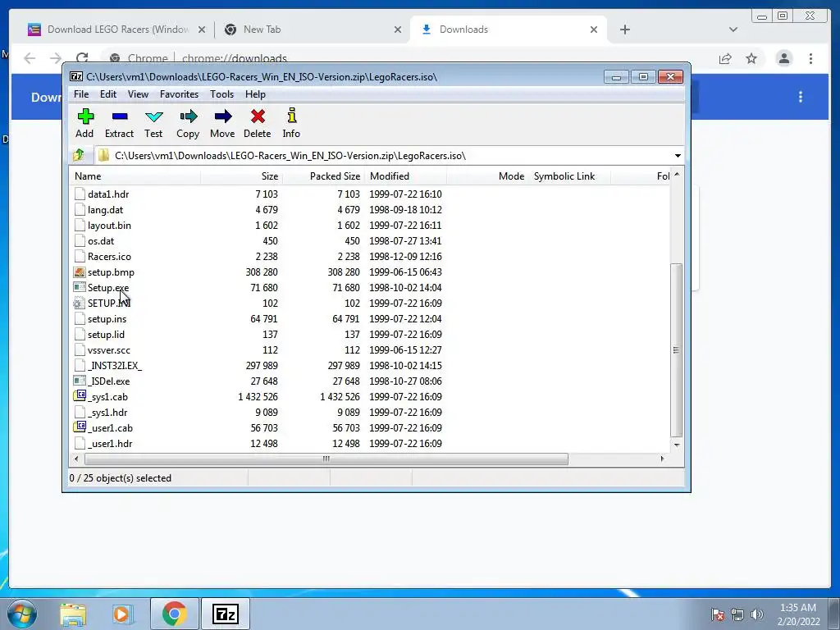Image resolution: width=840 pixels, height=630 pixels.
Task: Select the _sys1.cab cabinet icon
Action: point(80,396)
